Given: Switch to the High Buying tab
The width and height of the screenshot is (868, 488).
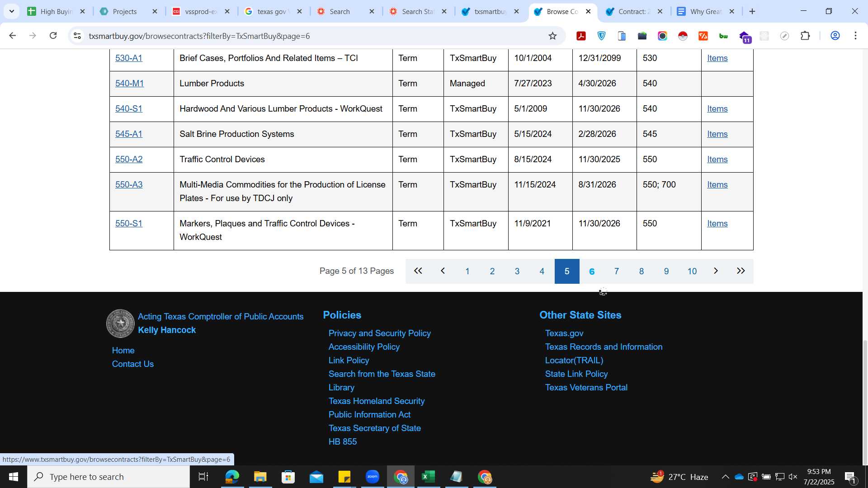Looking at the screenshot, I should coord(57,11).
